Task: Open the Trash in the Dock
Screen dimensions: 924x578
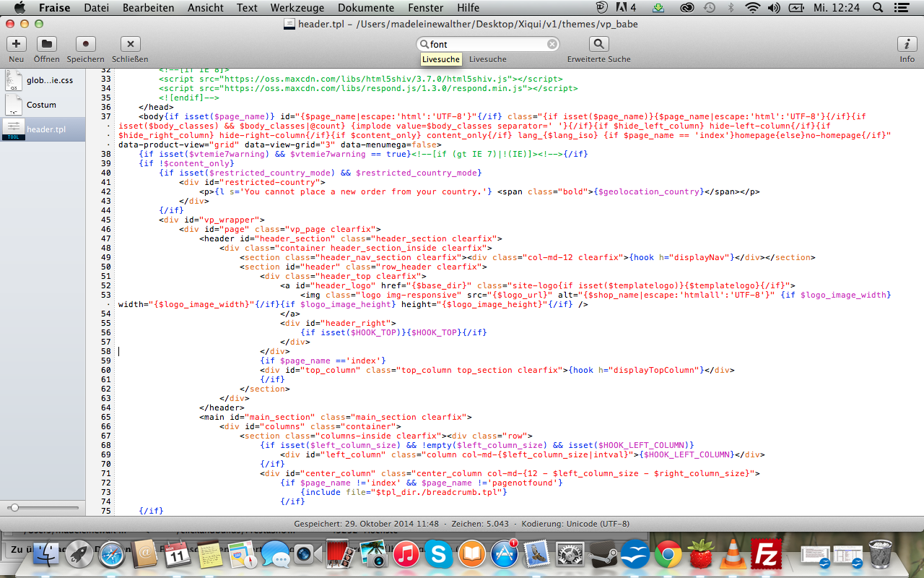Action: tap(881, 554)
